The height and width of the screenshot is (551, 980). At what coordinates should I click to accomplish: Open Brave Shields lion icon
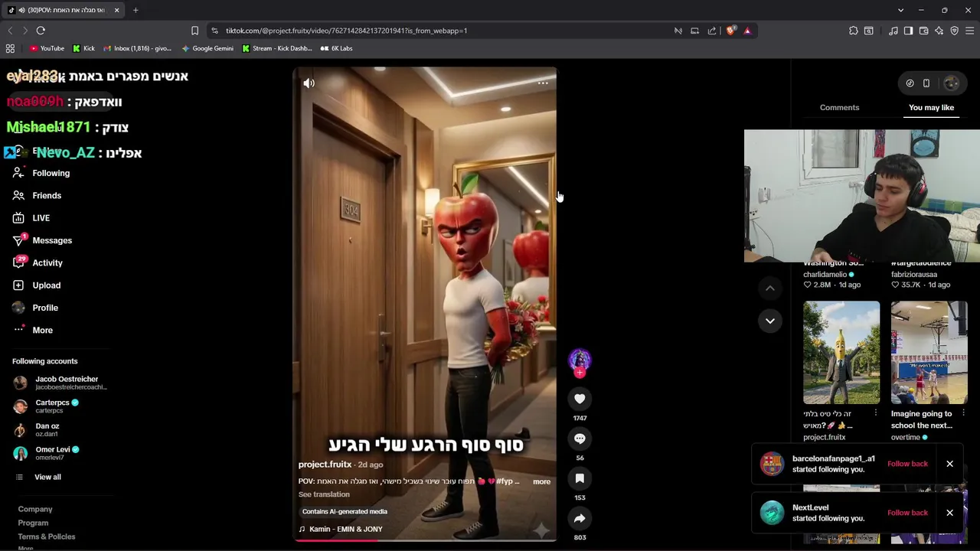tap(730, 31)
